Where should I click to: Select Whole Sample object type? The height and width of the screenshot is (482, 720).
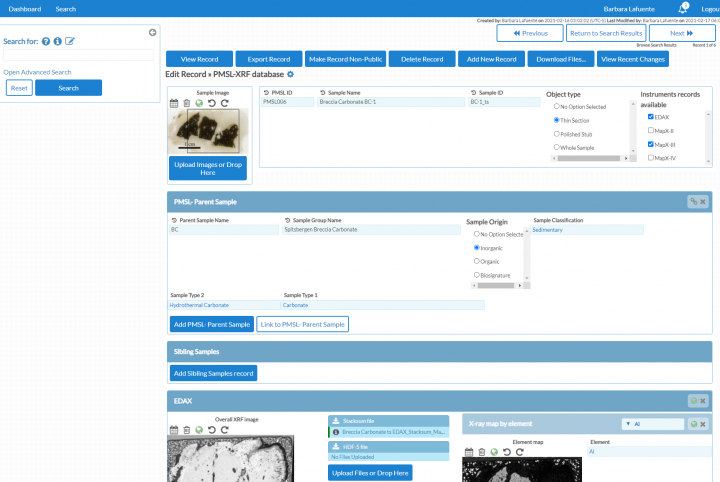coord(557,147)
